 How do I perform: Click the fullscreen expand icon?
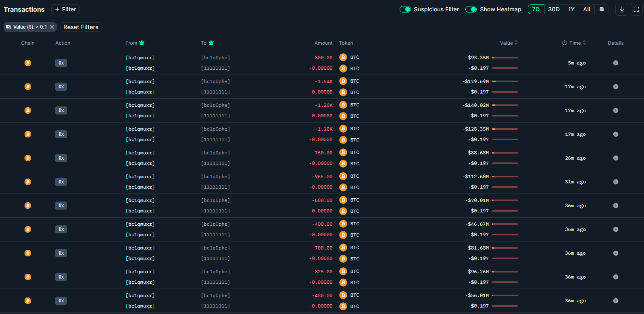coord(636,9)
